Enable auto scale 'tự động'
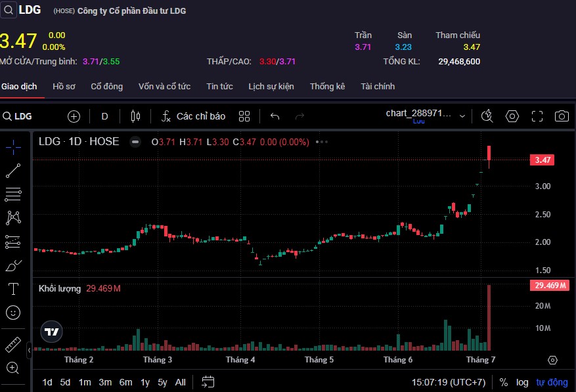576x392 pixels. [552, 382]
